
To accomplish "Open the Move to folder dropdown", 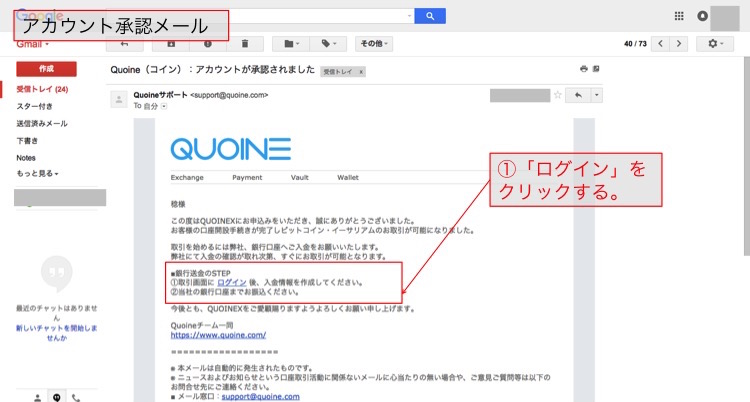I will click(x=291, y=44).
